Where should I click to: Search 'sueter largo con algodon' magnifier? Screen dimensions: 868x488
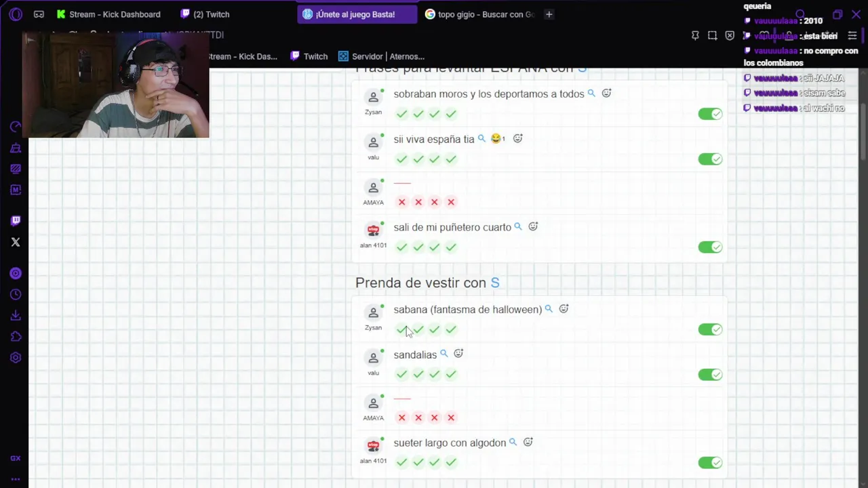pos(513,442)
